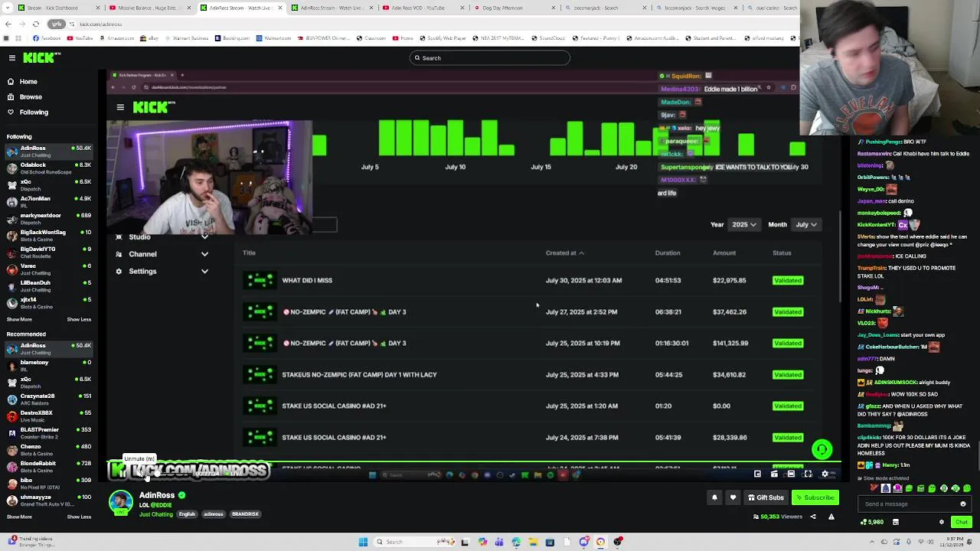Click the Kick logo in the header
This screenshot has width=980, height=551.
click(41, 57)
